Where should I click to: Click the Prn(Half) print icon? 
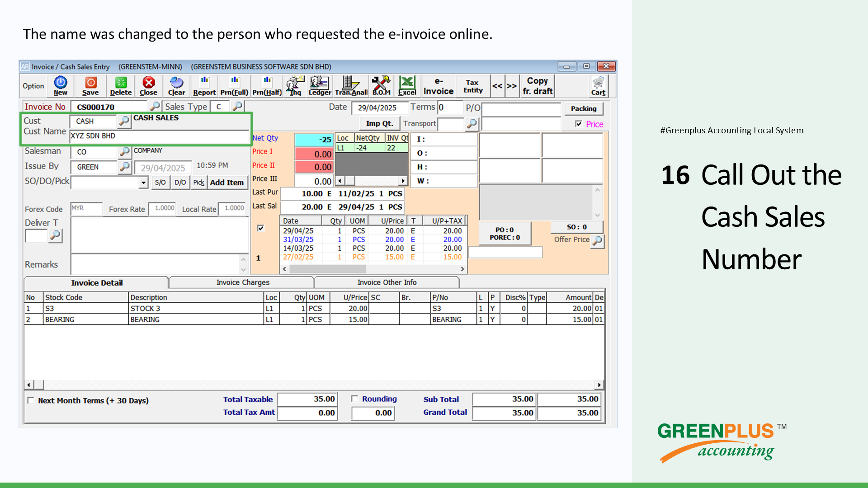(267, 86)
